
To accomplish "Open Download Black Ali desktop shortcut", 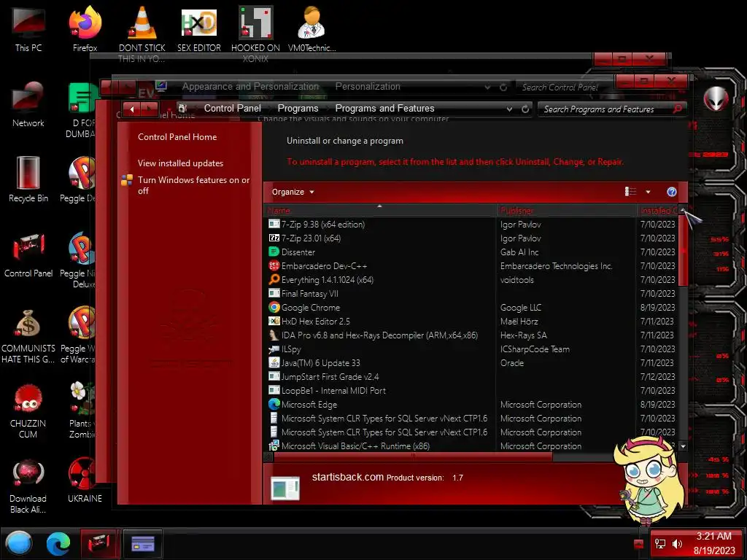I will pos(28,486).
